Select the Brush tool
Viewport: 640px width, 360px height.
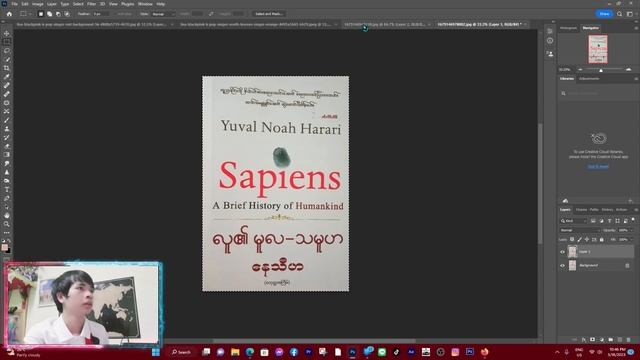7,120
